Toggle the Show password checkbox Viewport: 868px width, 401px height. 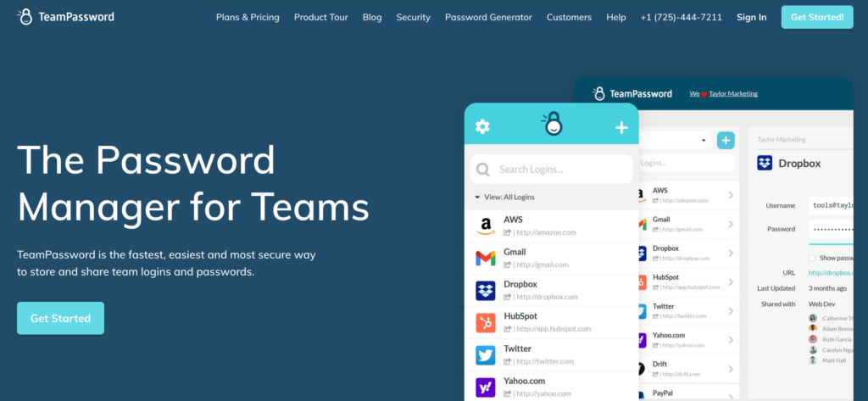(x=812, y=258)
